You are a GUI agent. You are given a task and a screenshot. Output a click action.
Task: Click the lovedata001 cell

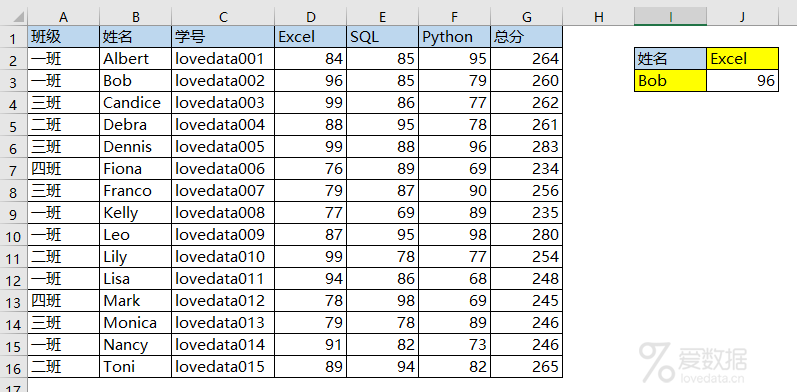point(223,59)
